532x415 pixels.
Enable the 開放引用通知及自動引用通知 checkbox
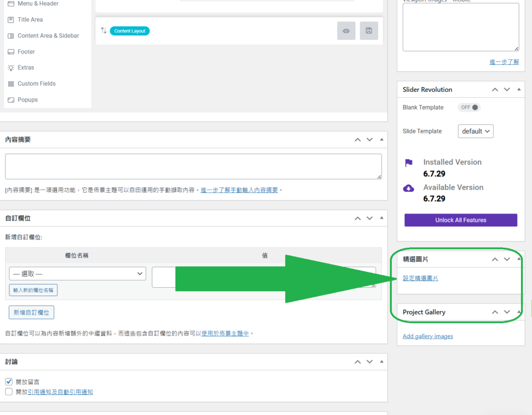[9, 392]
